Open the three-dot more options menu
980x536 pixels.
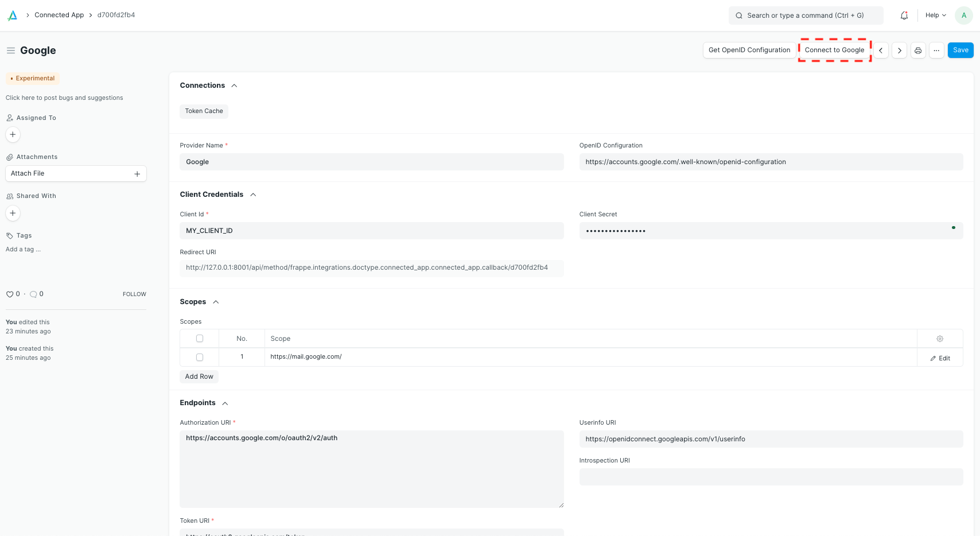pyautogui.click(x=936, y=51)
